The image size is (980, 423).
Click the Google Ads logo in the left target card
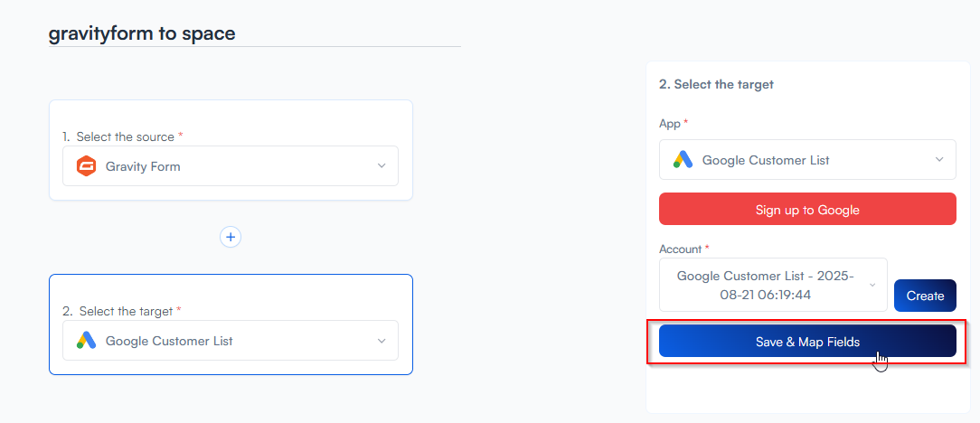tap(87, 341)
